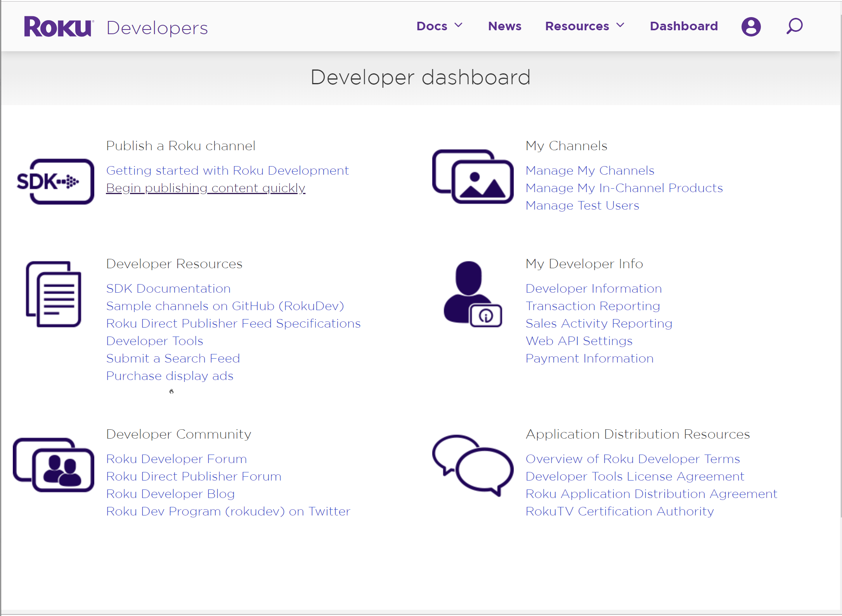Image resolution: width=842 pixels, height=616 pixels.
Task: Click the Distribution Resources speech bubbles icon
Action: [x=473, y=465]
